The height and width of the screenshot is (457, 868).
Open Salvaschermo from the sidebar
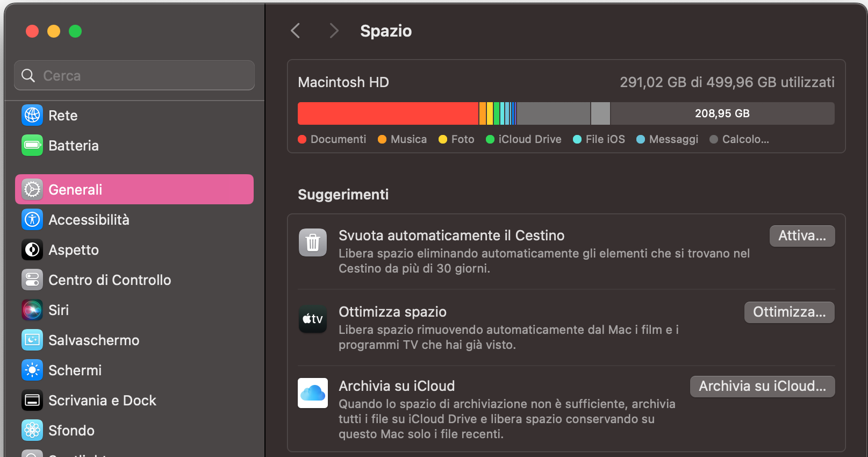(x=32, y=340)
